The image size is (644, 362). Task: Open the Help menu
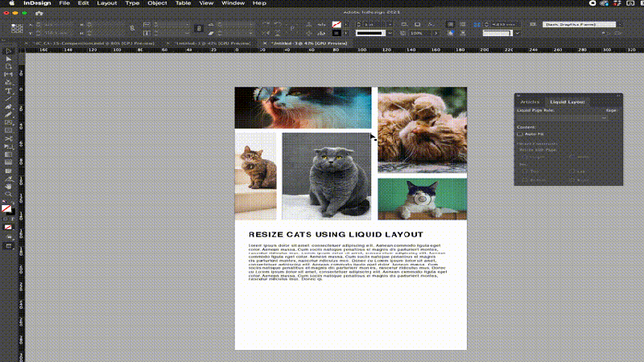point(259,3)
